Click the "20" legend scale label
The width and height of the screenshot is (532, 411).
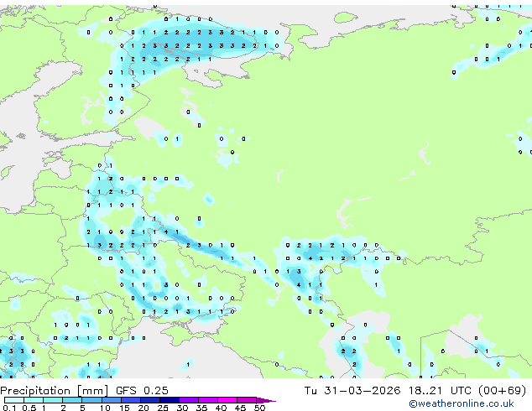coord(143,408)
